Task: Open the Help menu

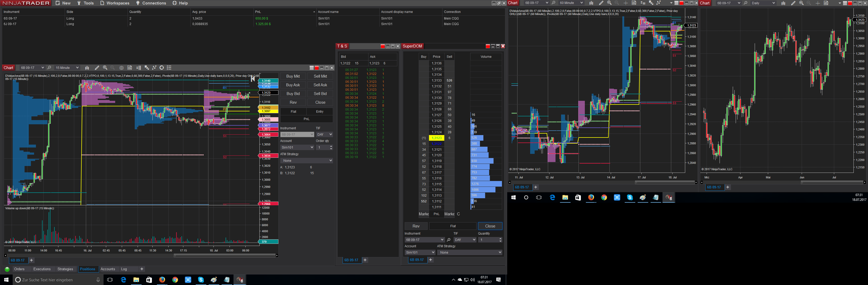Action: (180, 3)
